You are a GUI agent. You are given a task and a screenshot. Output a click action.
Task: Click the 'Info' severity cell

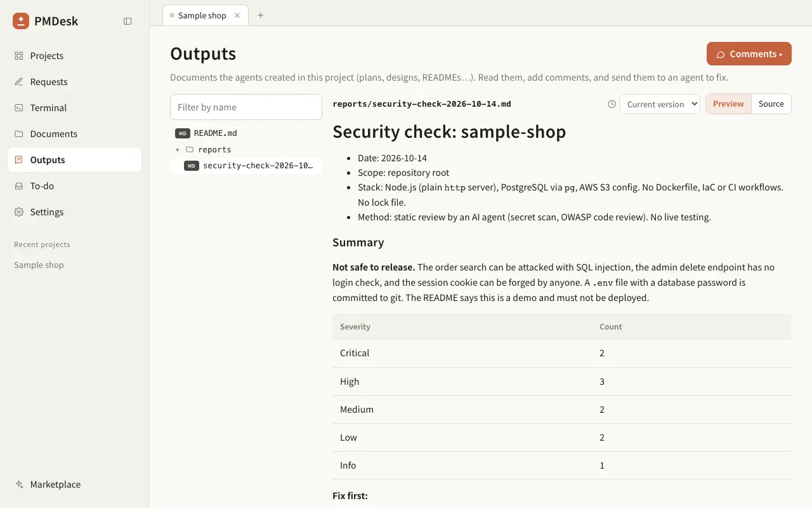tap(348, 465)
